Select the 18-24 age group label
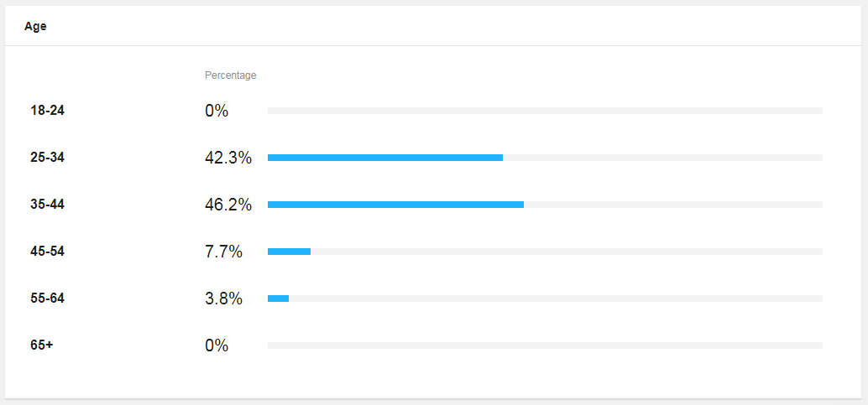868x405 pixels. click(x=48, y=111)
